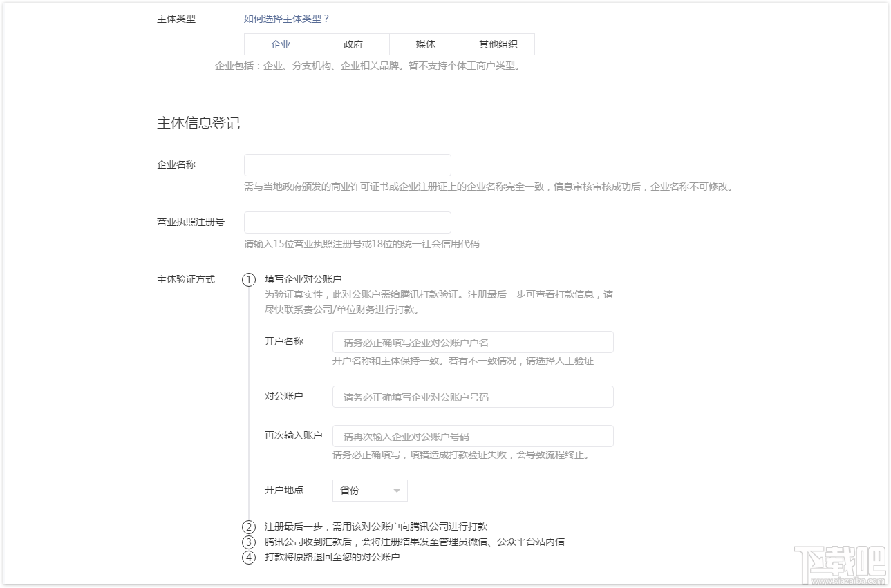Click into the 企业名称 input field
This screenshot has height=588, width=891.
347,164
